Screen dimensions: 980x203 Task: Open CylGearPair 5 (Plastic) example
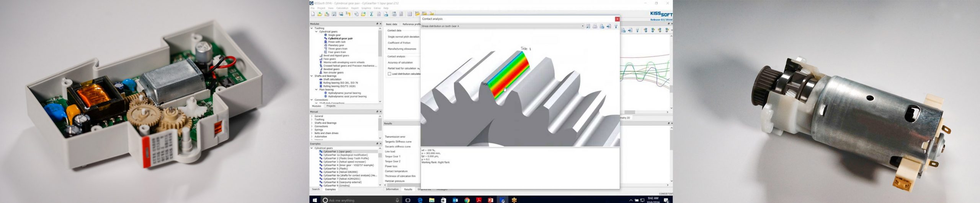coord(335,169)
